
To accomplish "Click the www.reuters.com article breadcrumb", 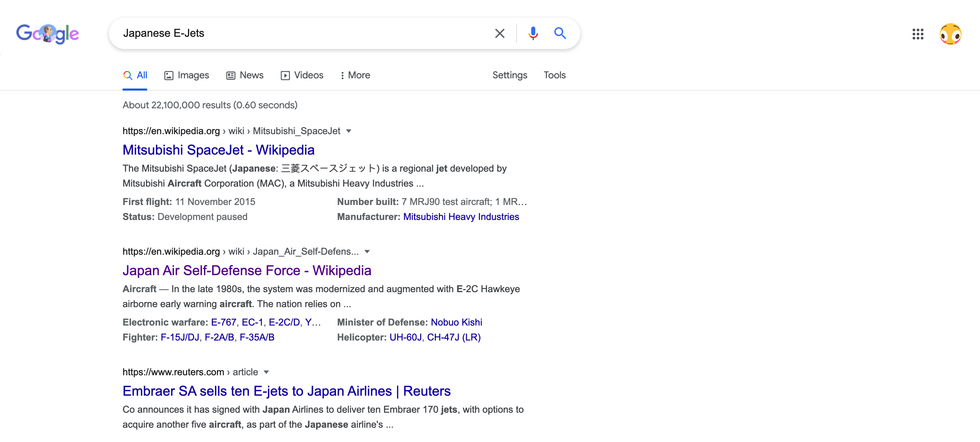I will (190, 373).
